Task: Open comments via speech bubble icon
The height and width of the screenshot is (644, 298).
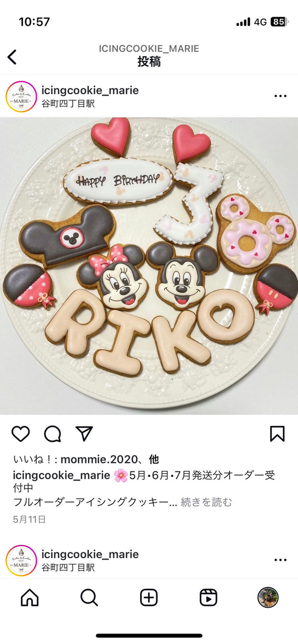Action: click(x=53, y=434)
